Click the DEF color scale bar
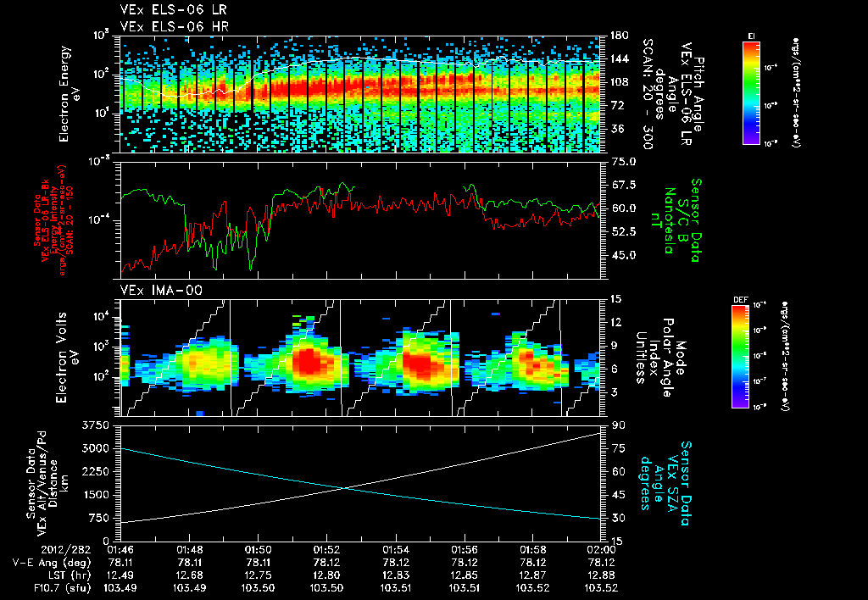The width and height of the screenshot is (868, 600). click(x=741, y=357)
